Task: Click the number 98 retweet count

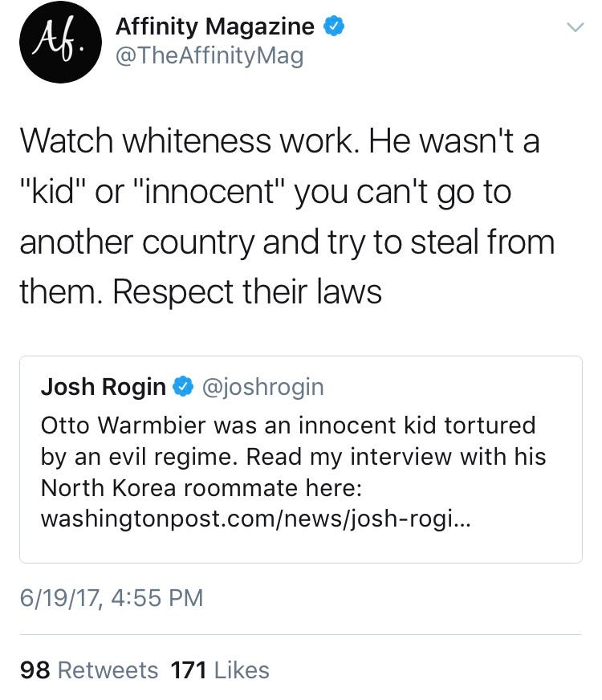Action: (x=35, y=669)
